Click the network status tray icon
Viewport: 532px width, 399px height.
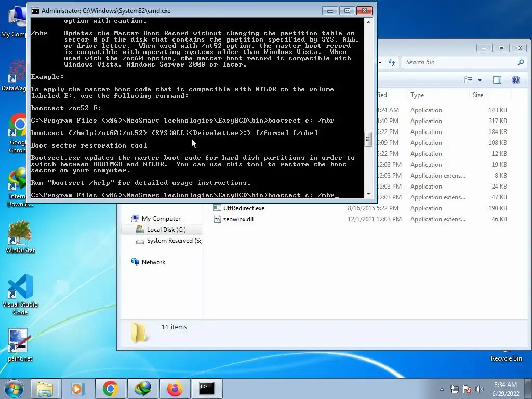coord(454,389)
